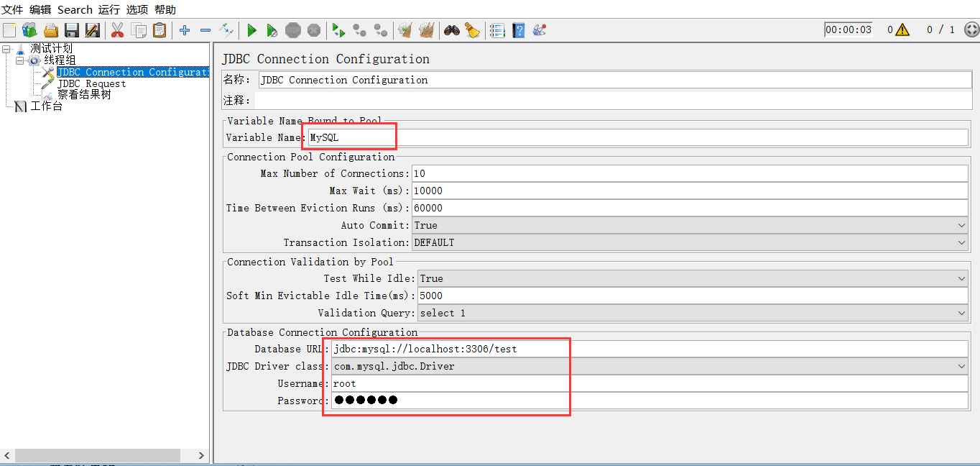Screen dimensions: 980x466
Task: Click the Variable Name field
Action: (638, 137)
